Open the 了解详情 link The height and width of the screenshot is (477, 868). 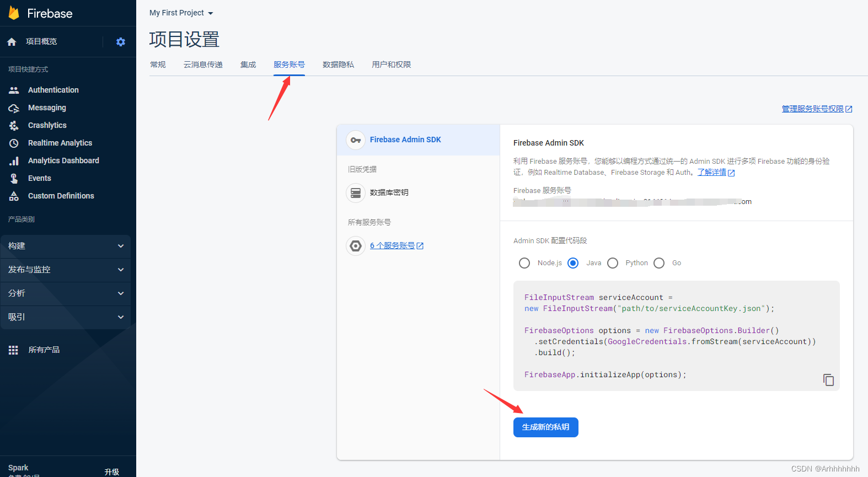pos(711,173)
